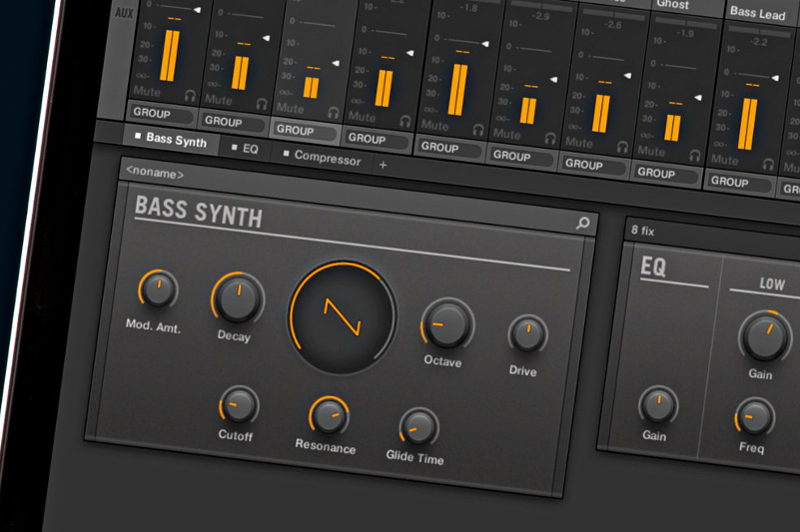Mute the second mixer channel

pos(219,100)
